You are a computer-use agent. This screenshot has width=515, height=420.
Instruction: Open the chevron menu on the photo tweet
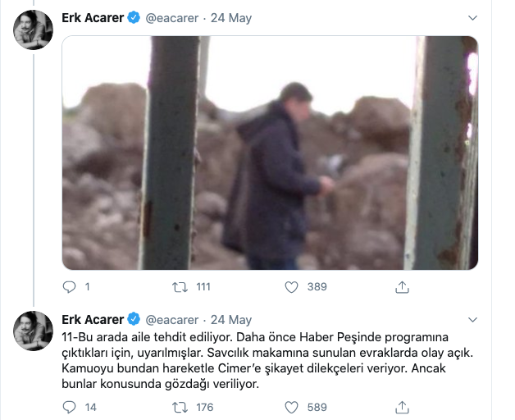tap(472, 18)
